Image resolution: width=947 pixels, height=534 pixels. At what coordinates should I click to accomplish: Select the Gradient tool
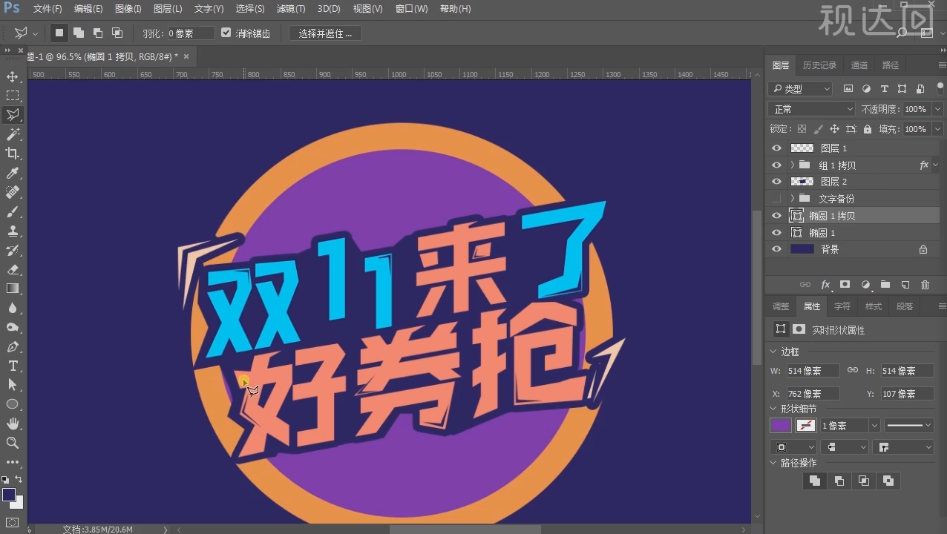tap(12, 289)
